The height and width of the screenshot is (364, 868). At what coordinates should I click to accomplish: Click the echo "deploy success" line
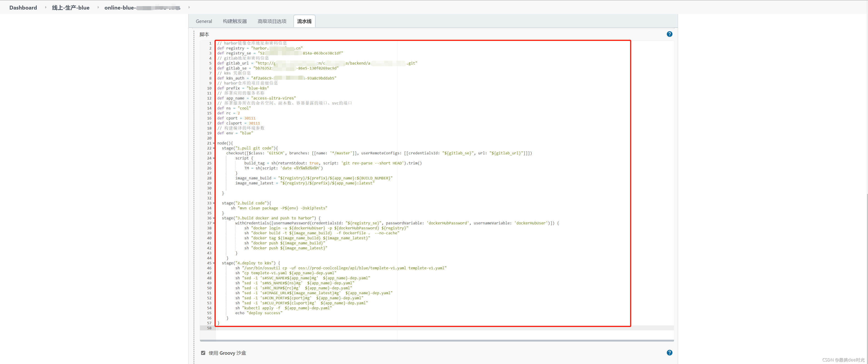click(x=259, y=313)
